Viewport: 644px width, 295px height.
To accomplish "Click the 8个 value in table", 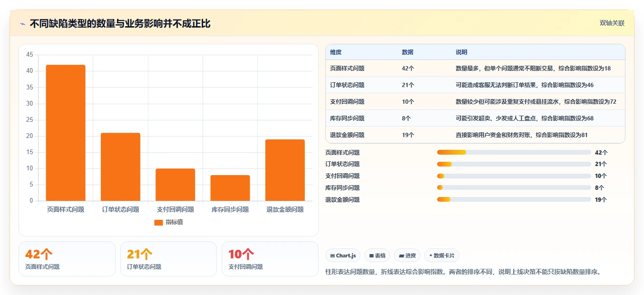I will tap(406, 118).
